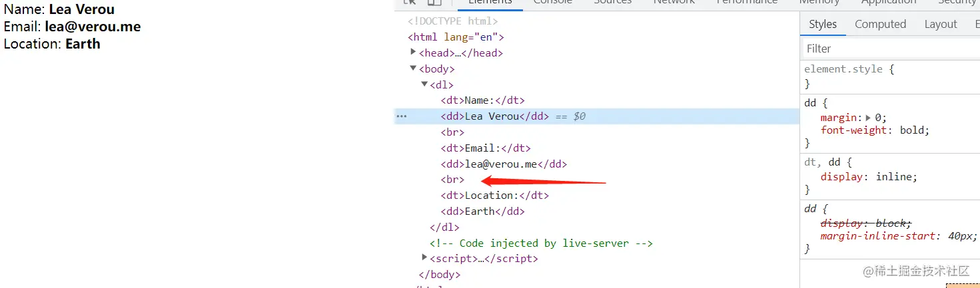The image size is (980, 288).
Task: Expand the script element node
Action: click(424, 257)
